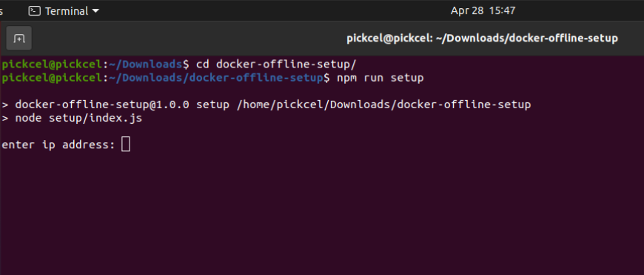Click the Terminal app icon in the top bar
The width and height of the screenshot is (644, 275).
34,10
